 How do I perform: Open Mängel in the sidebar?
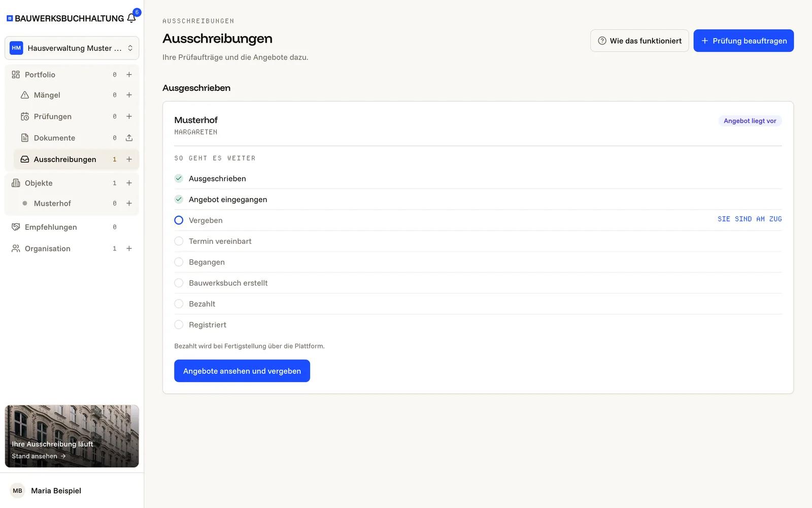47,95
